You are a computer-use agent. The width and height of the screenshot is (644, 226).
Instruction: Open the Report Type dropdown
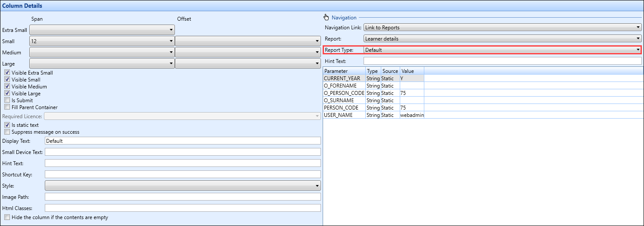503,50
